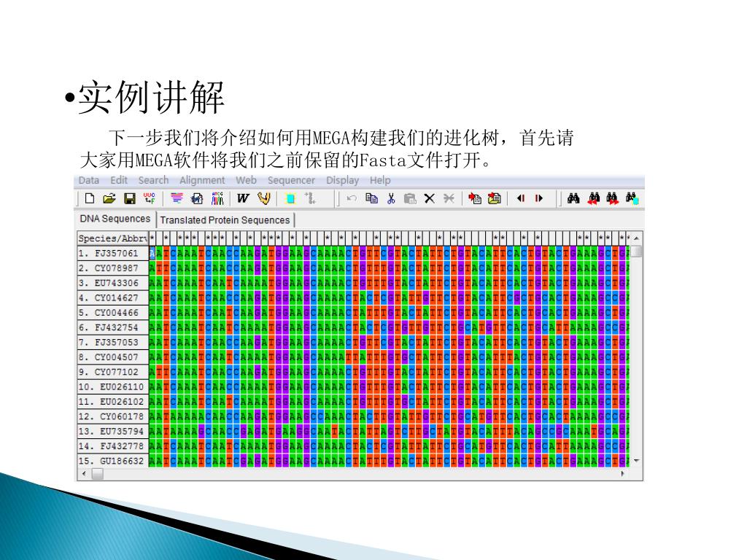Image resolution: width=747 pixels, height=560 pixels.
Task: Open the Display menu
Action: pyautogui.click(x=342, y=180)
